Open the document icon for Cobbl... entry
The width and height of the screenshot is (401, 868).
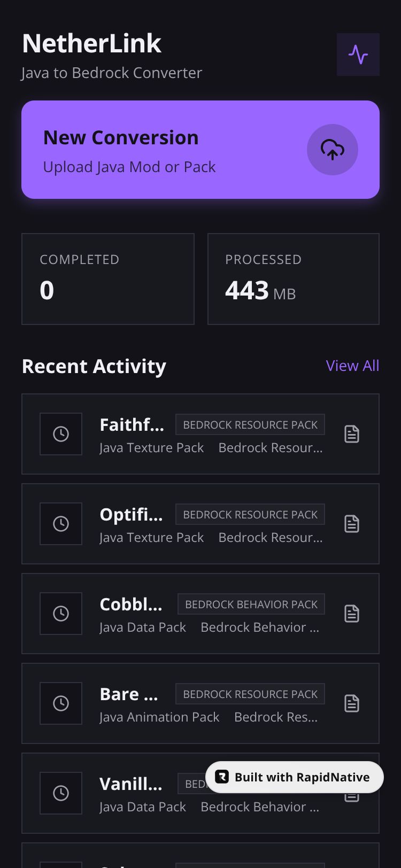[x=352, y=614]
